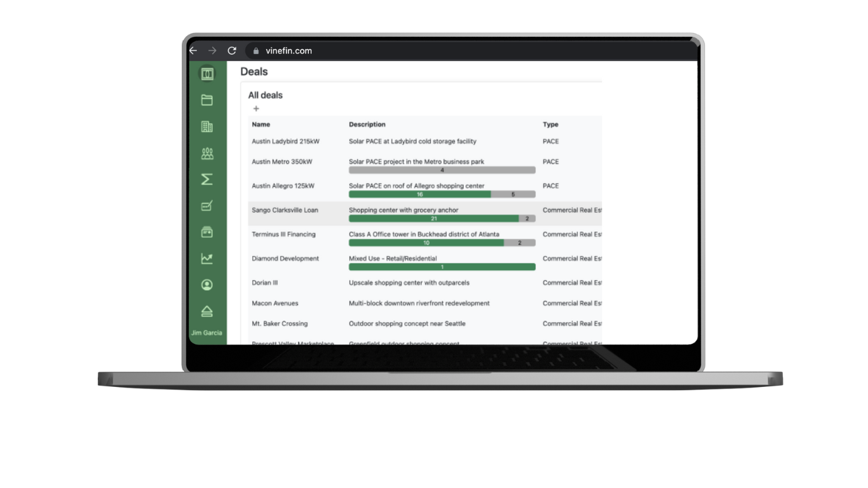The image size is (868, 488).
Task: Click description 'Mixed Use - Retail/Residential'
Action: 393,259
